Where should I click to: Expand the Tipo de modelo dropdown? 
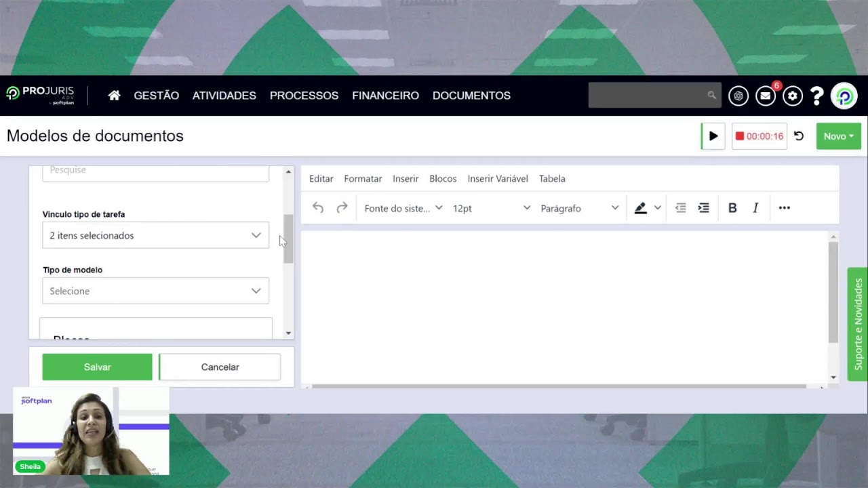point(156,291)
